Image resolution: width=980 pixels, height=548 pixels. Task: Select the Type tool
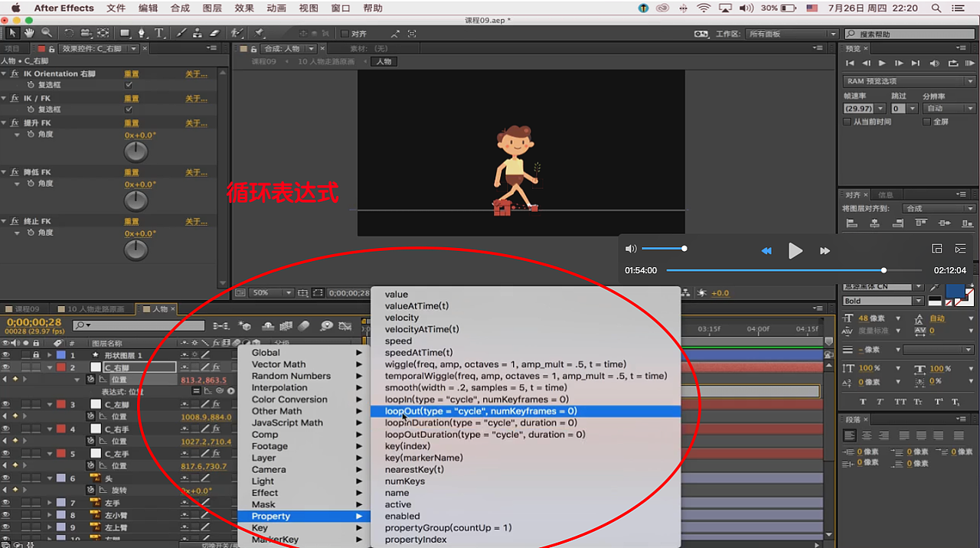pos(159,34)
